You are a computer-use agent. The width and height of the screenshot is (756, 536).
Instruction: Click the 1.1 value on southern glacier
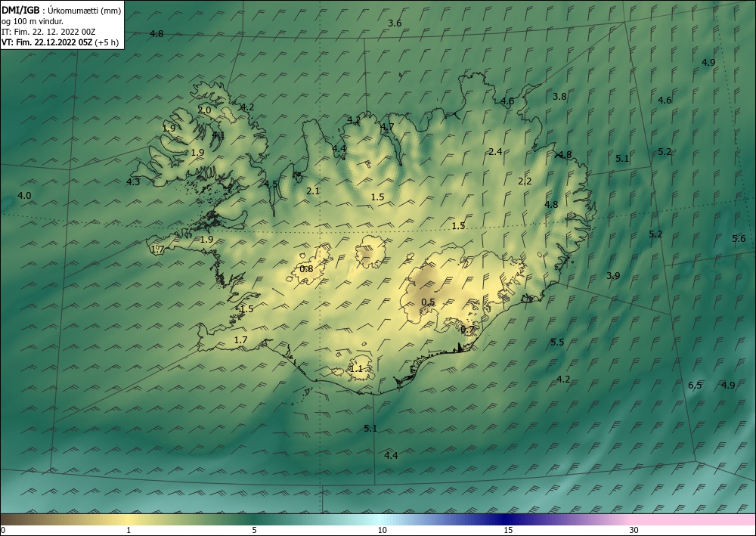(356, 369)
